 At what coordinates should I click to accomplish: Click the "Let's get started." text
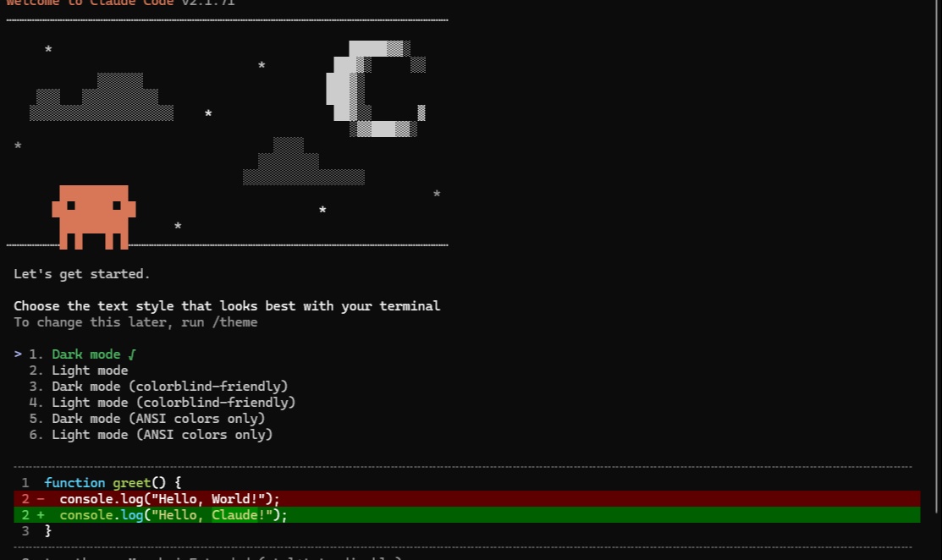coord(82,274)
